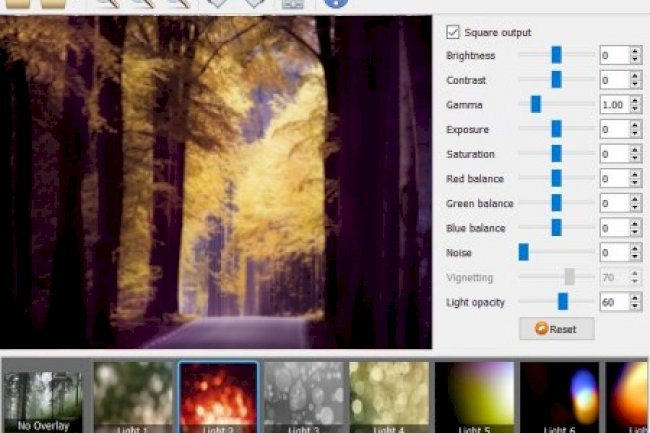Click the Reset button
The width and height of the screenshot is (650, 433).
[x=556, y=329]
